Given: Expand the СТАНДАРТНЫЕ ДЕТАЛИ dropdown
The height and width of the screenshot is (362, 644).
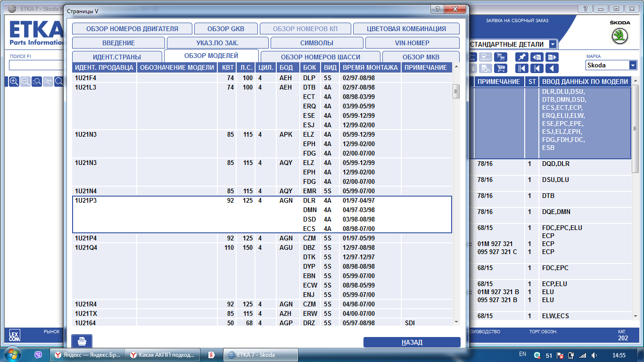Looking at the screenshot, I should (x=552, y=44).
